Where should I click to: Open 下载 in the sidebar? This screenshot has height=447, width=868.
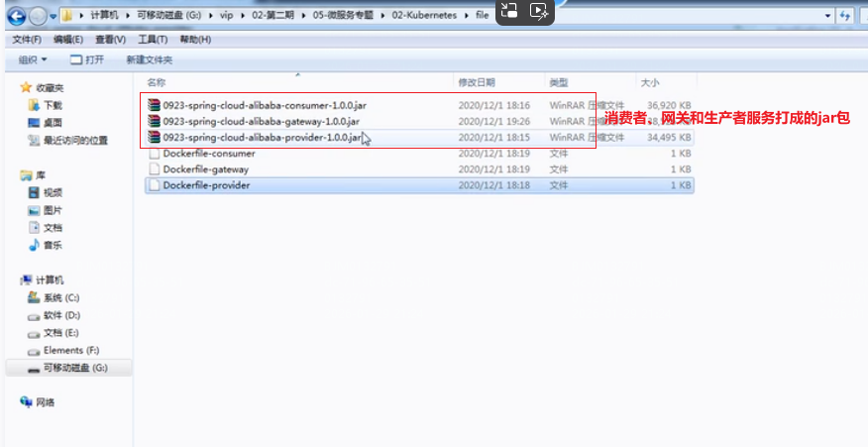(53, 105)
